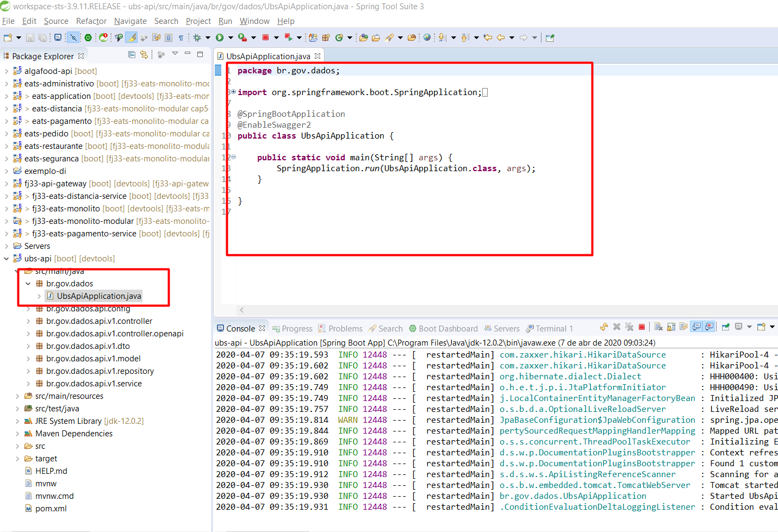Open the Boot Dashboard tab
The image size is (778, 532).
443,328
